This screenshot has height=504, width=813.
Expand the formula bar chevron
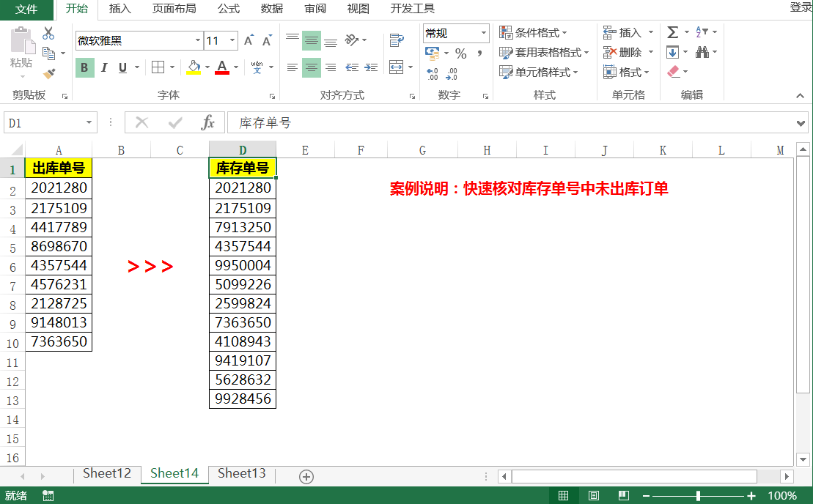tap(801, 123)
